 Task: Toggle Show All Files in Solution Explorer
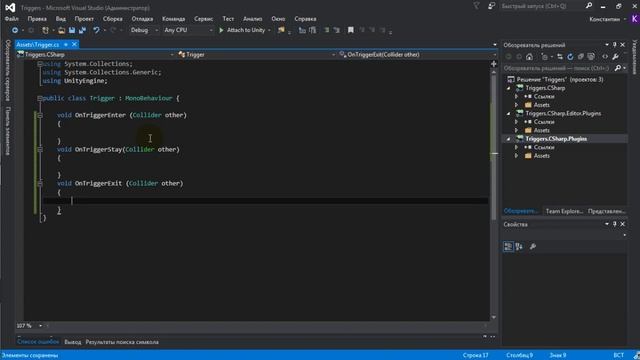[x=591, y=57]
